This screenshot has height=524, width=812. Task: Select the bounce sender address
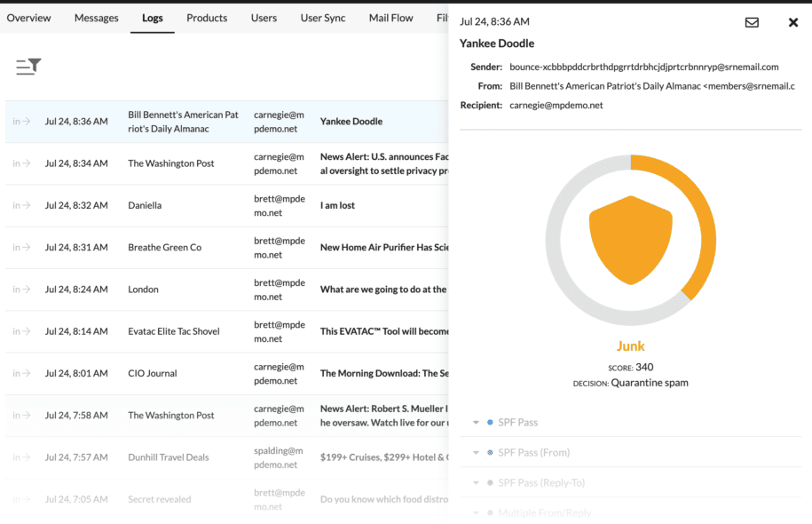click(643, 67)
